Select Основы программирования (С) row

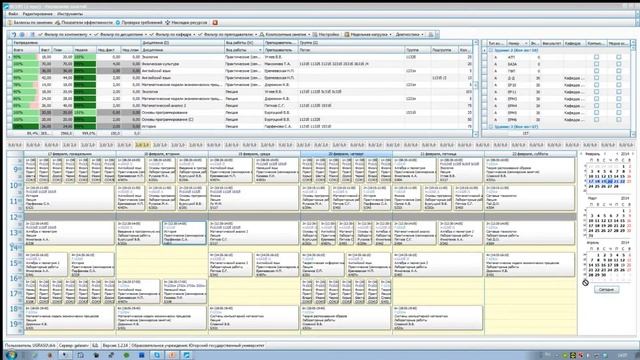click(x=241, y=120)
